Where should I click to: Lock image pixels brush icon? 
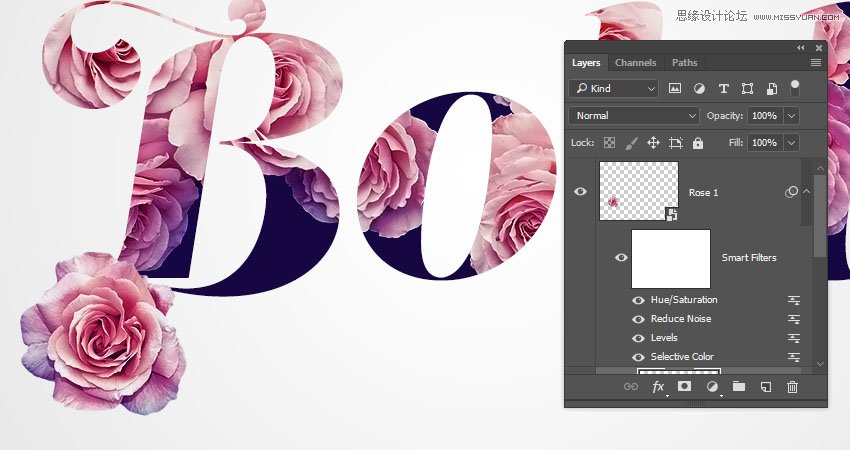pos(632,143)
